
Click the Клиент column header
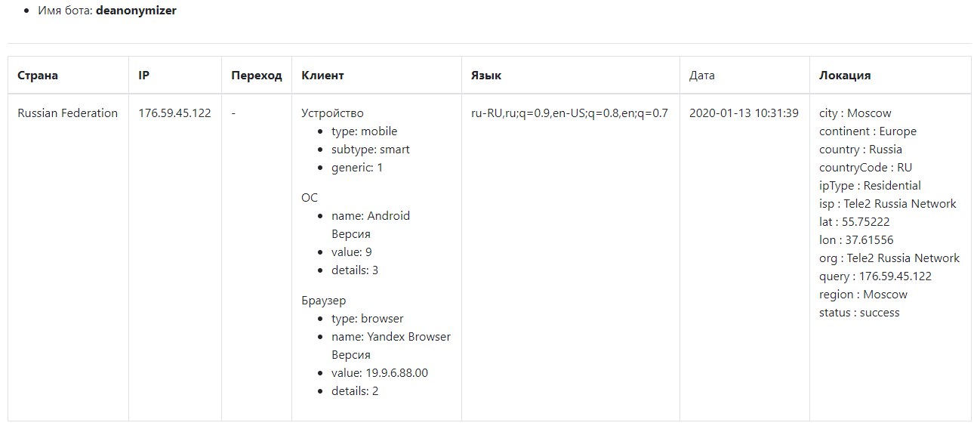coord(322,76)
